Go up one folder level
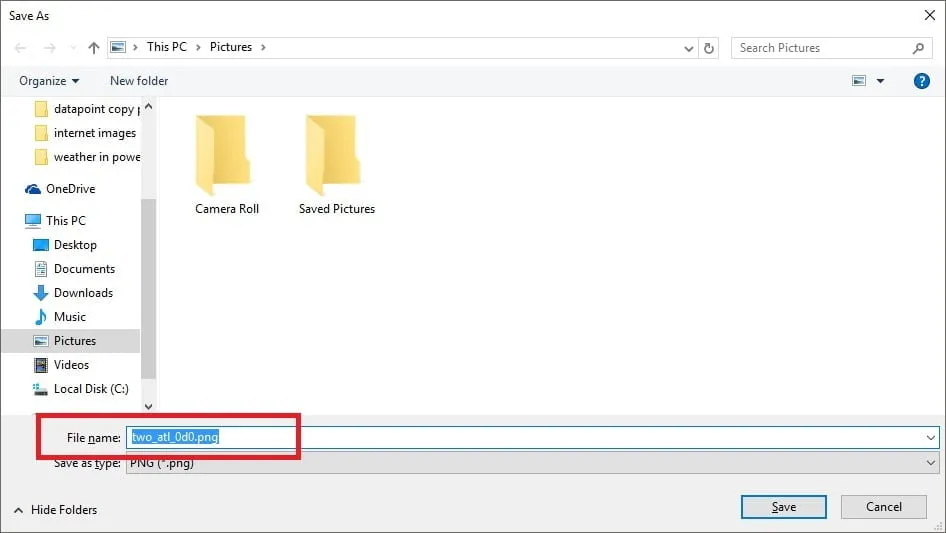Viewport: 946px width, 533px height. [x=94, y=48]
